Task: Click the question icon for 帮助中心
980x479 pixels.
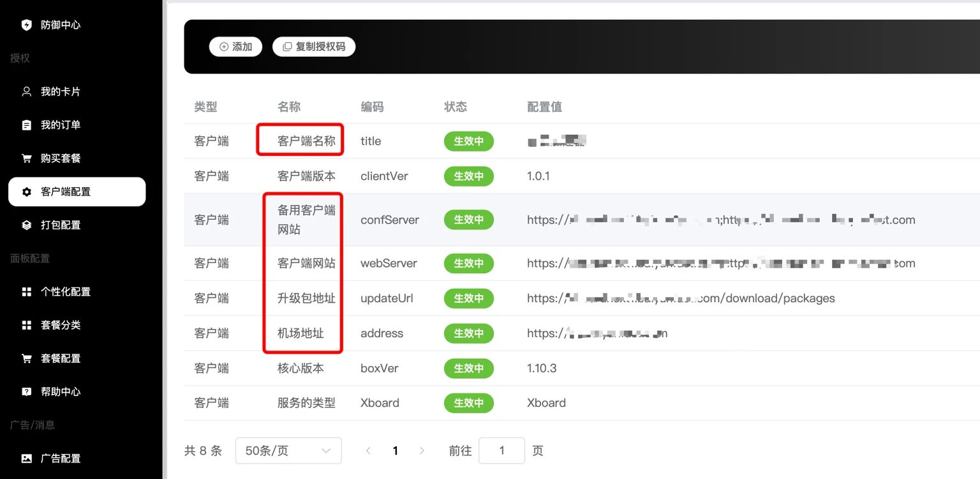Action: point(26,392)
